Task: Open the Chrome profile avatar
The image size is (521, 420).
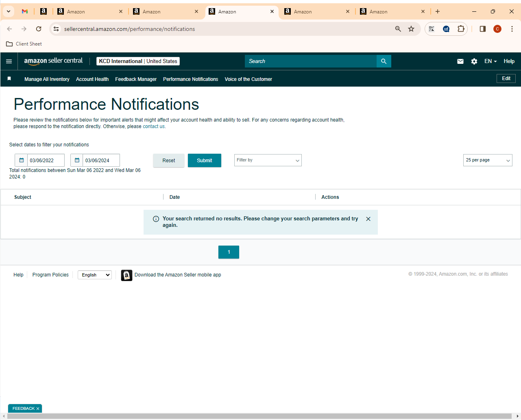Action: pos(497,29)
